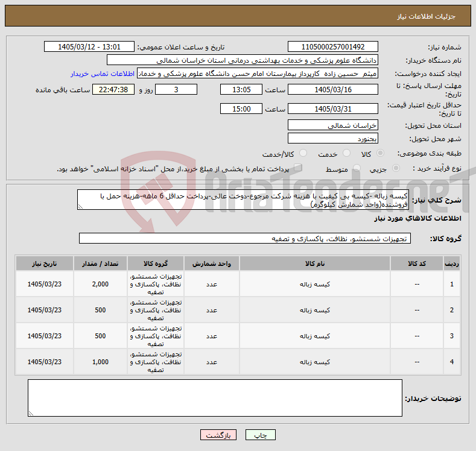
Task: Click the price validity date 1405/03/31
Action: [x=332, y=109]
